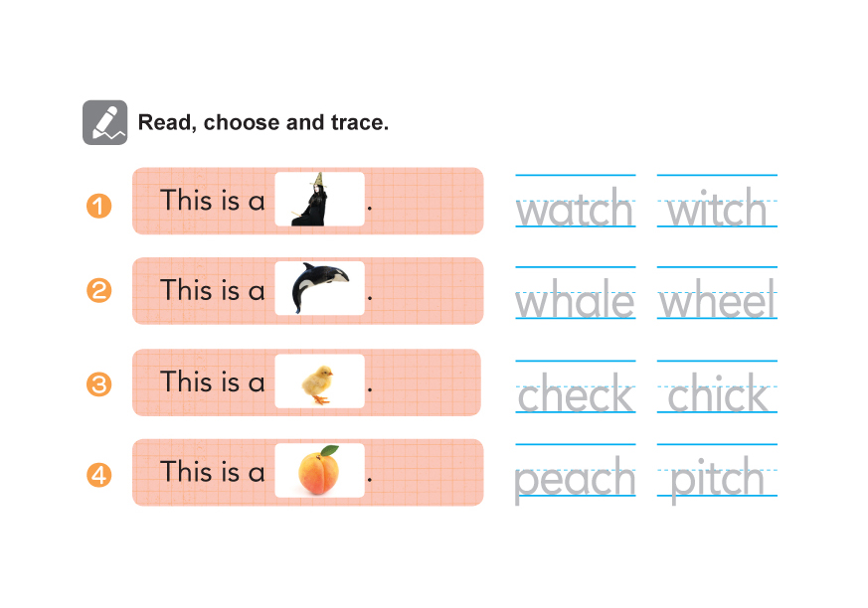Click the yellow chick picture
Viewport: 868px width, 608px height.
click(319, 381)
